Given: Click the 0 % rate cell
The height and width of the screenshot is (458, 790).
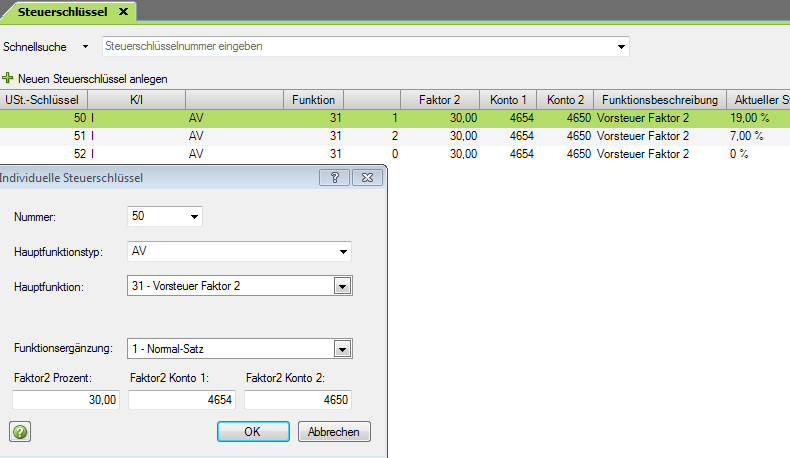Looking at the screenshot, I should click(x=739, y=154).
